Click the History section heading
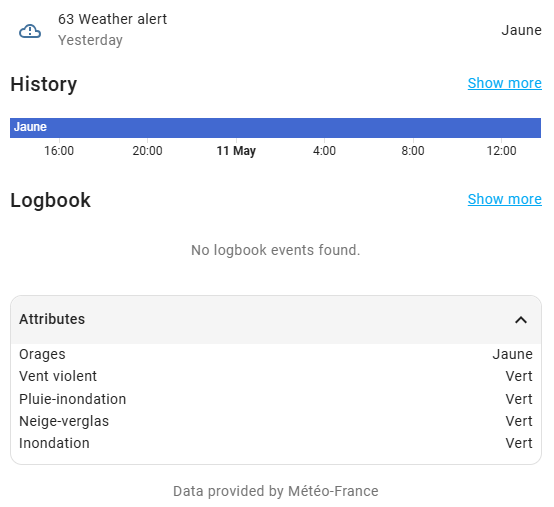This screenshot has width=554, height=507. 44,84
